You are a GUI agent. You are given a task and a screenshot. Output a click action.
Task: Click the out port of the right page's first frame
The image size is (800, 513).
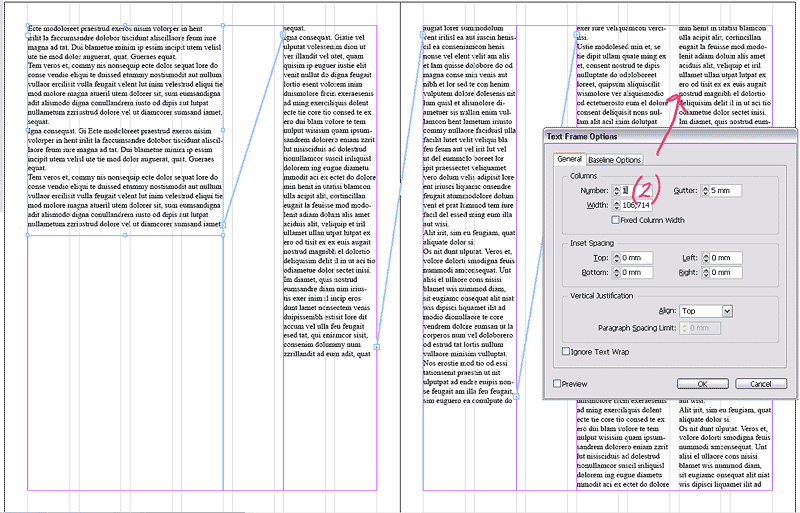pos(516,397)
